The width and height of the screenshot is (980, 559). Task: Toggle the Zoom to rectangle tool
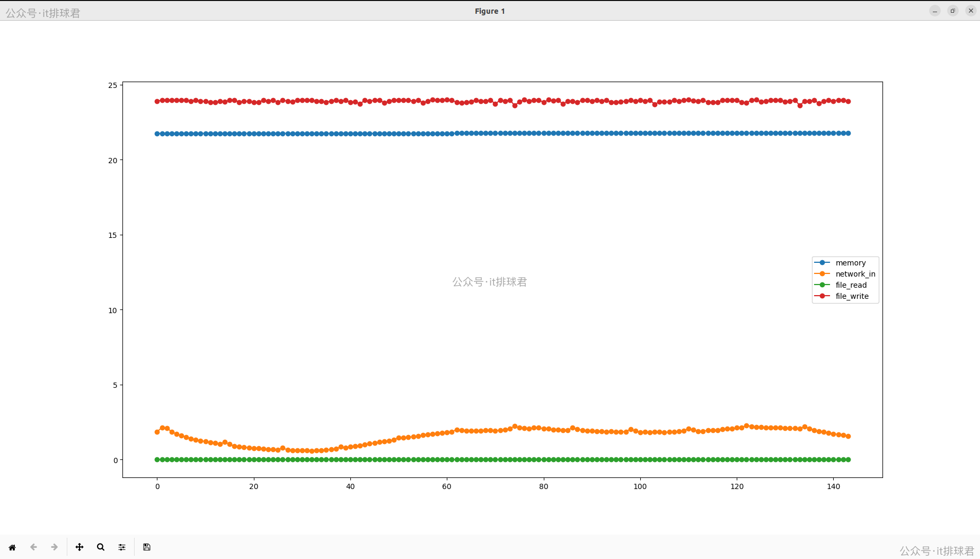101,547
